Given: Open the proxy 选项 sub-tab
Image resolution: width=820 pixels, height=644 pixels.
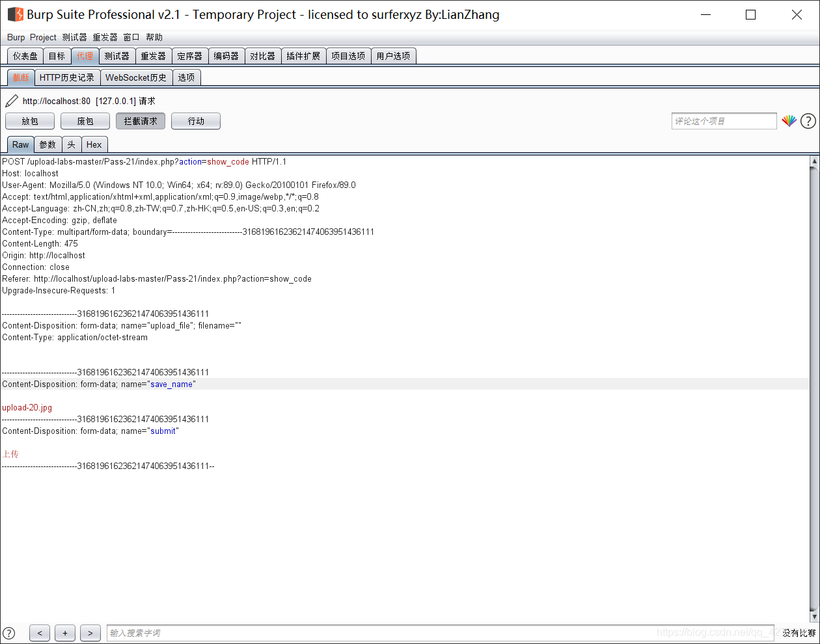Looking at the screenshot, I should [187, 77].
